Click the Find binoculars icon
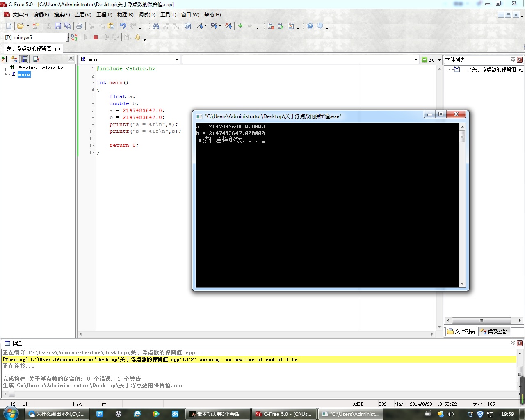Image resolution: width=525 pixels, height=420 pixels. point(156,26)
